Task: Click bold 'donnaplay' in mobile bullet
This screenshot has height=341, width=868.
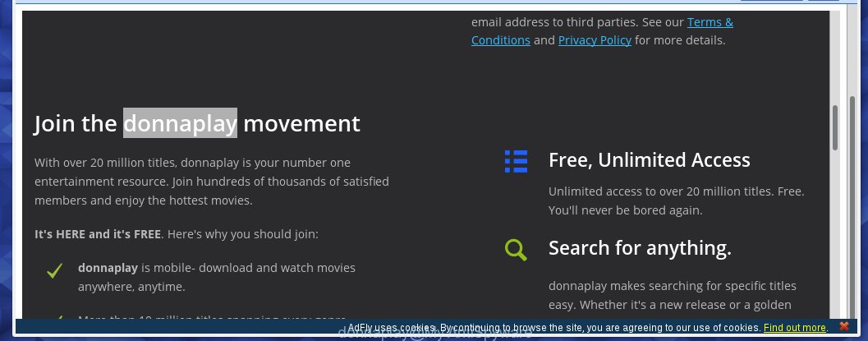Action: 108,268
